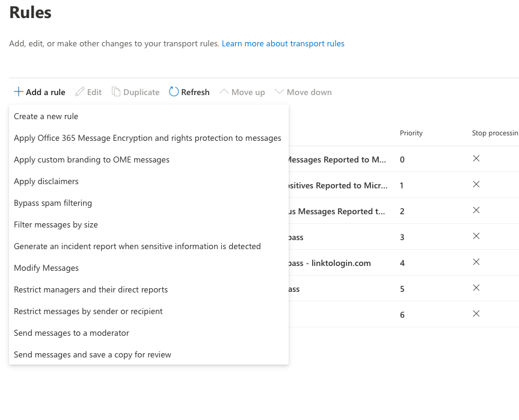Choose Apply Office 365 Message Encryption option
Screen dimensions: 519x420
pos(147,138)
